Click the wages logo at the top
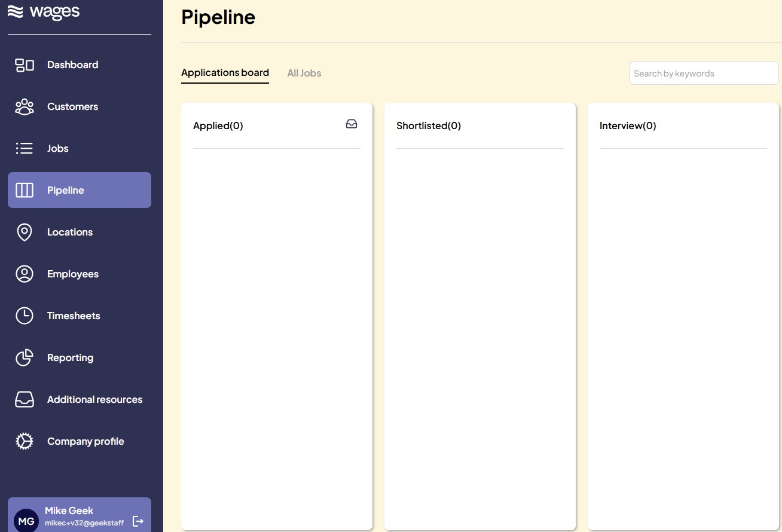This screenshot has width=782, height=532. tap(43, 11)
